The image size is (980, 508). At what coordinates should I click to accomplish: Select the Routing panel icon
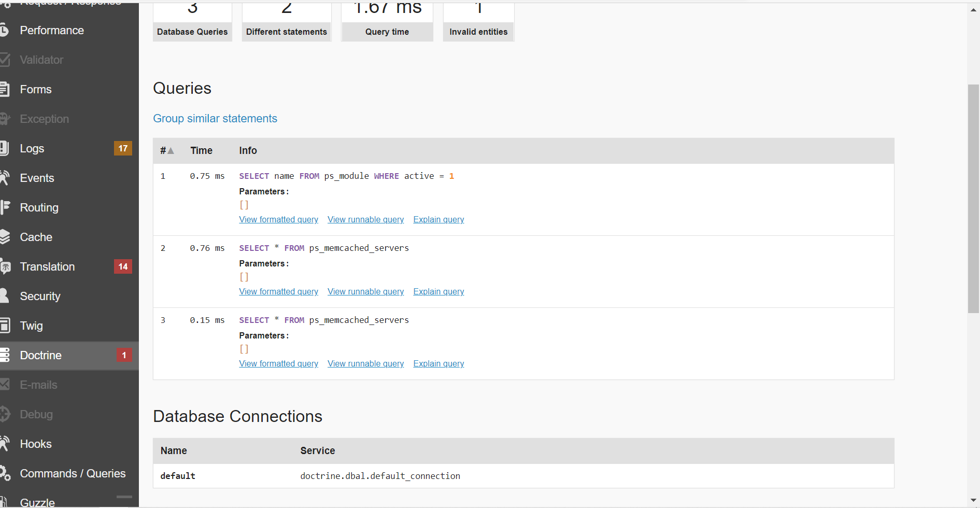click(x=5, y=207)
